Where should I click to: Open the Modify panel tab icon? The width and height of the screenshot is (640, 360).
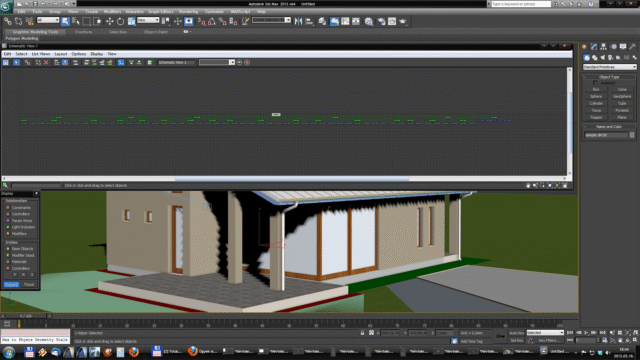tap(594, 47)
